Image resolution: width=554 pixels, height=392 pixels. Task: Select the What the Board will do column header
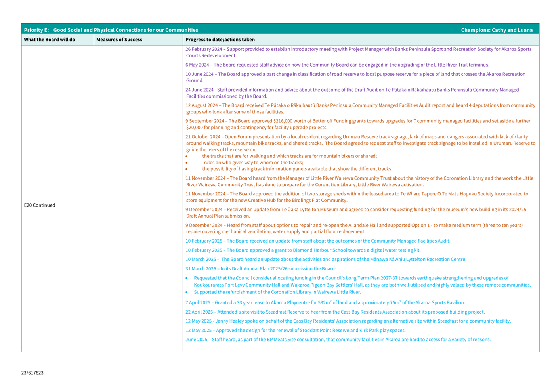pos(50,40)
